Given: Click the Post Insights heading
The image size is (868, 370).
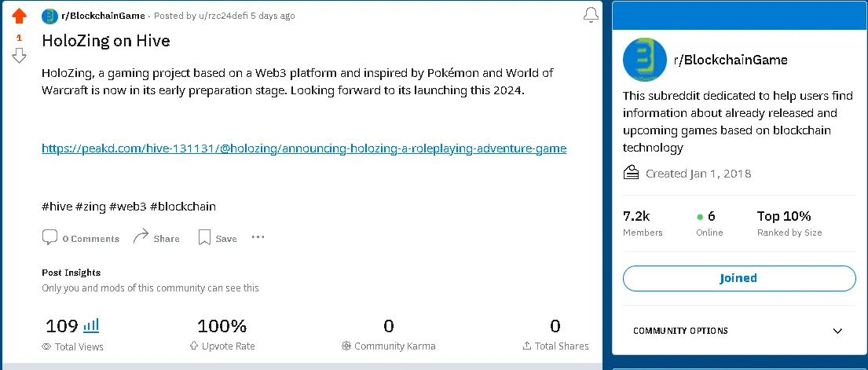Looking at the screenshot, I should (x=71, y=273).
